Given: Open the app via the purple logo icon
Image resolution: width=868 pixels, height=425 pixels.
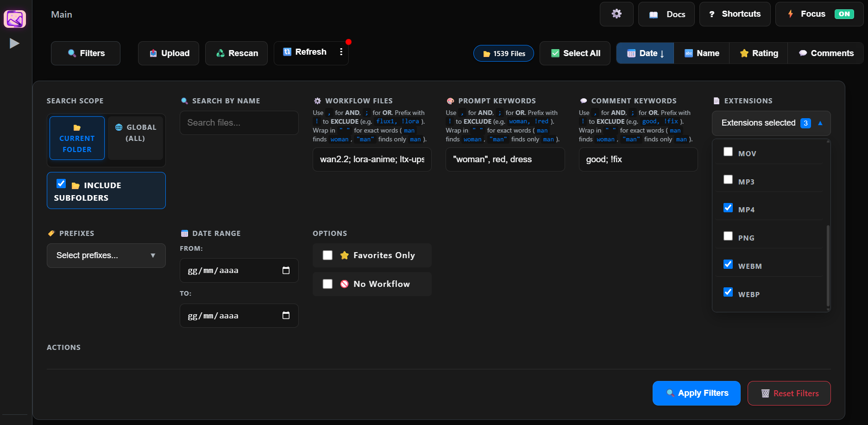Looking at the screenshot, I should point(15,19).
